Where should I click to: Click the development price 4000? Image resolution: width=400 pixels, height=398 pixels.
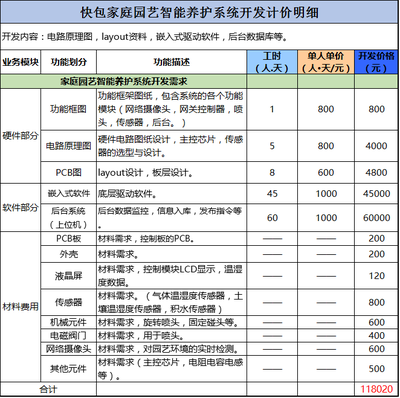pyautogui.click(x=377, y=146)
